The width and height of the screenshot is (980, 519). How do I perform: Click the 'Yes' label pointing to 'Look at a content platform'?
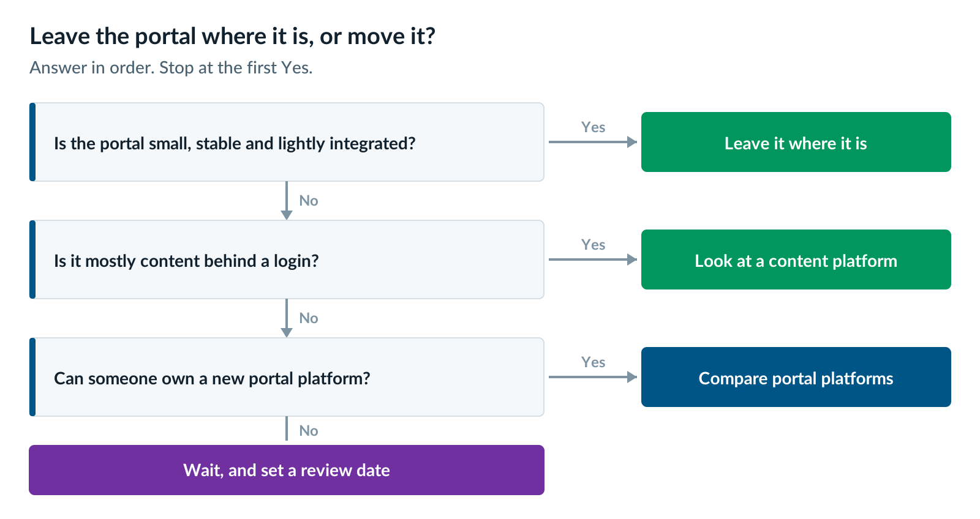tap(593, 245)
